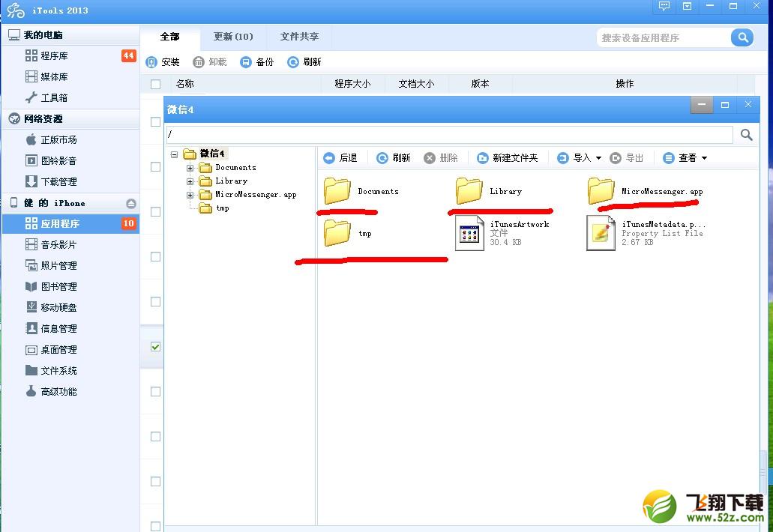Switch to the 全部 tab
The height and width of the screenshot is (532, 773).
tap(170, 37)
